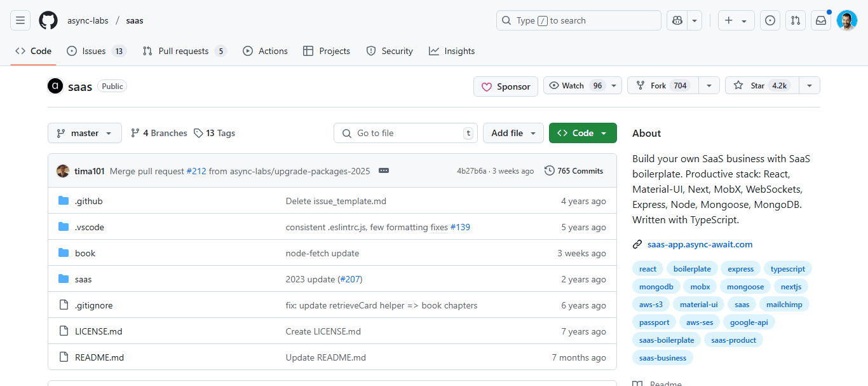Click tima101 committer avatar
Screen dimensions: 868x386
[x=63, y=170]
